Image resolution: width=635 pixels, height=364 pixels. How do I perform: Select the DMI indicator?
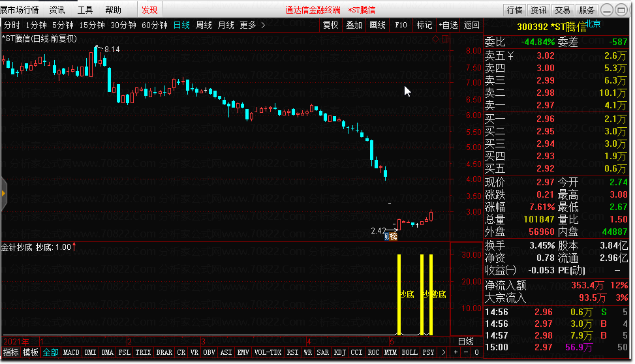tap(90, 352)
